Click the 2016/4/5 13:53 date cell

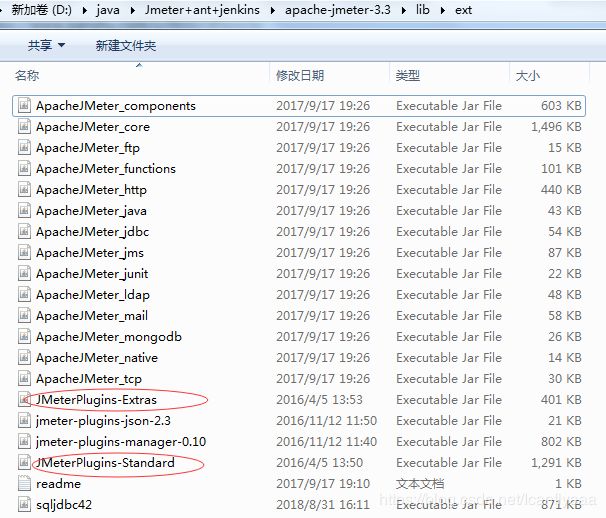click(x=320, y=399)
